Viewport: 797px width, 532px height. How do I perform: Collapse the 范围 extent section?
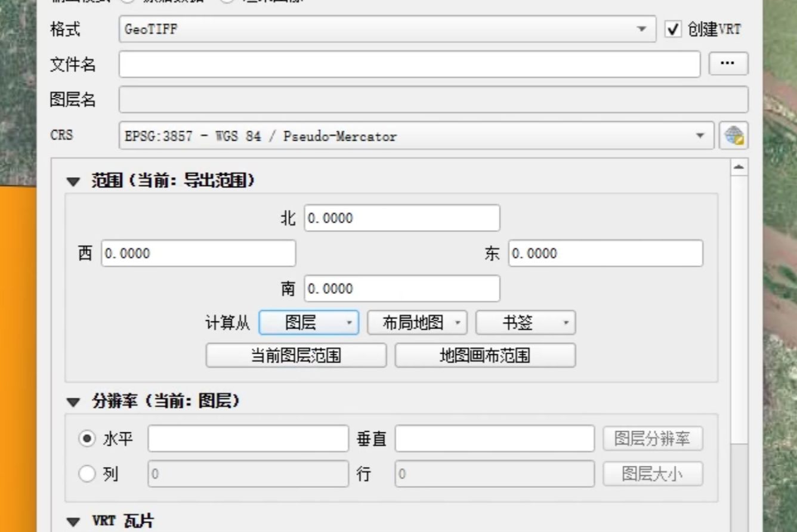(73, 180)
